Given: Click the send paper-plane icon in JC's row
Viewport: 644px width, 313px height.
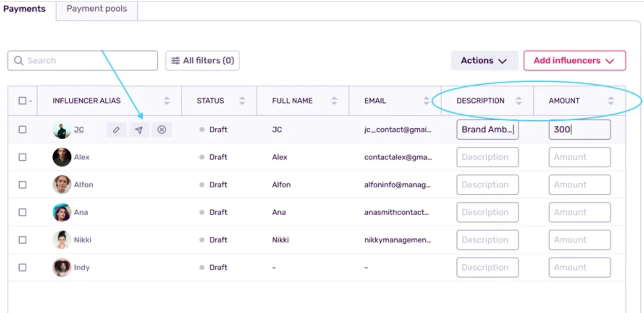Looking at the screenshot, I should [139, 130].
